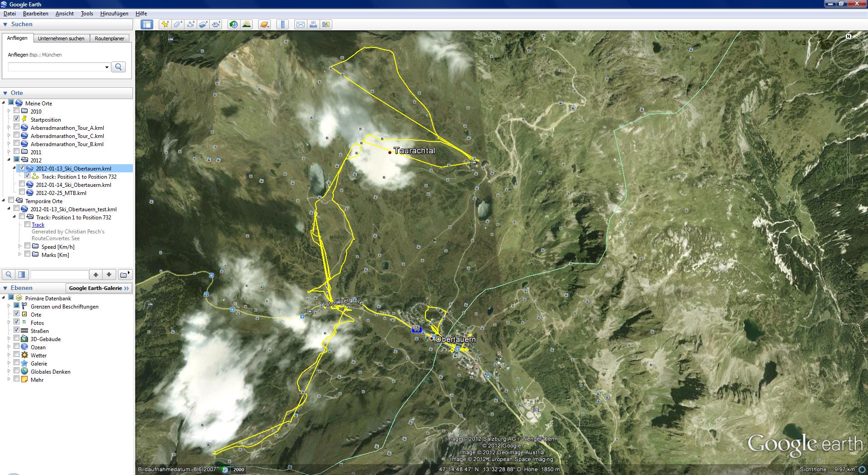Check the 2012-01-14_Ski_Obertauern.kml checkbox
This screenshot has height=475, width=868.
pos(22,184)
